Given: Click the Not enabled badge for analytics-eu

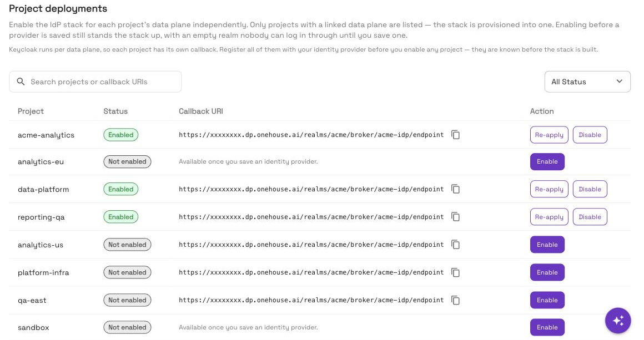Looking at the screenshot, I should (127, 161).
